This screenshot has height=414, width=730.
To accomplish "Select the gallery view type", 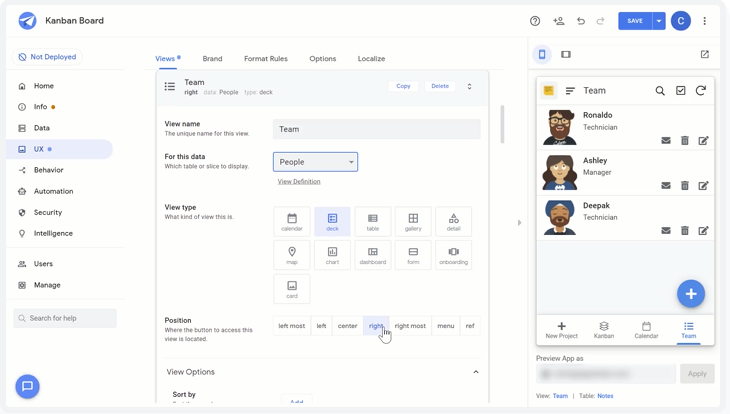I will pyautogui.click(x=413, y=222).
